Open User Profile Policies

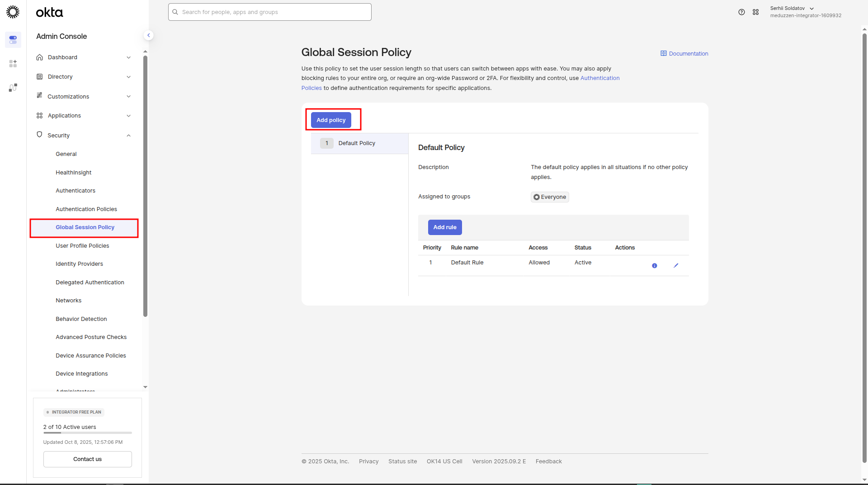82,246
